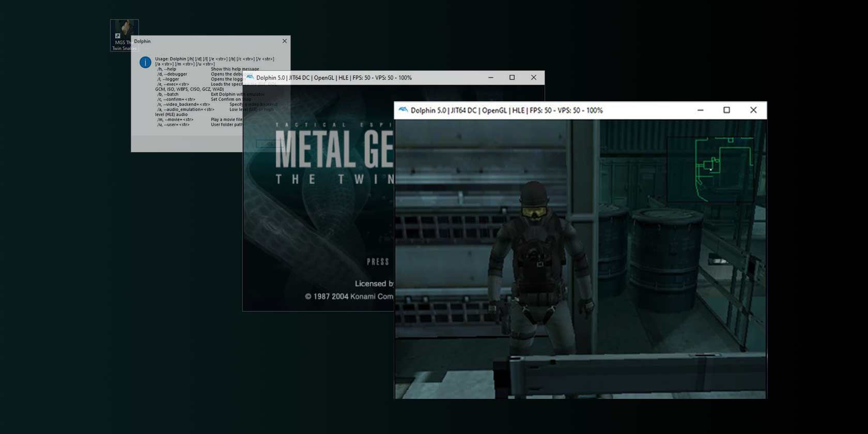Close the Dolphin usage help dialog
This screenshot has height=434, width=868.
(284, 41)
